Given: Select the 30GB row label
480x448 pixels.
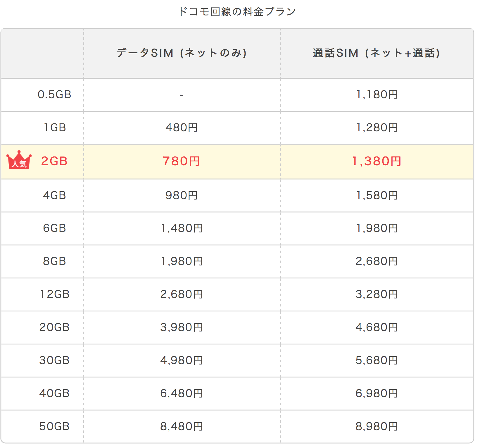Looking at the screenshot, I should tap(55, 360).
